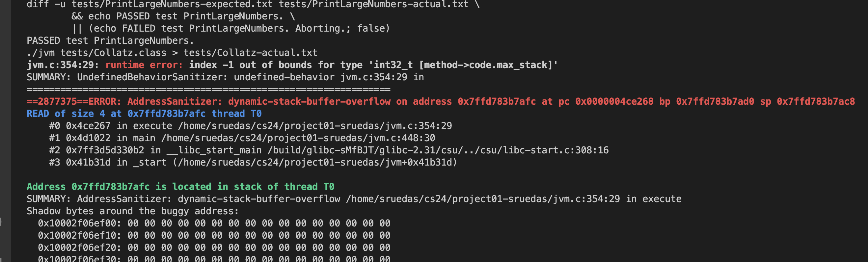Click the shadow bytes row 0x10002f06ef20
The height and width of the screenshot is (262, 868).
[214, 248]
